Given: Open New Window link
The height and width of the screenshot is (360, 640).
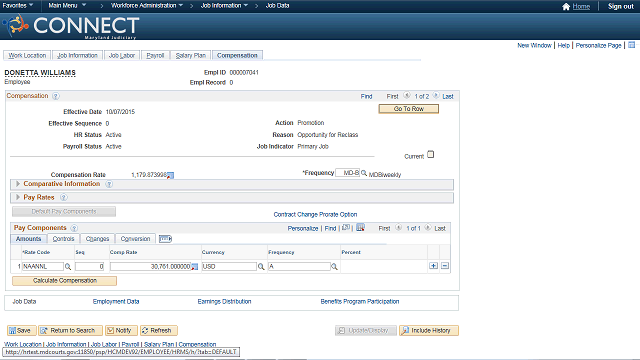Looking at the screenshot, I should coord(534,45).
